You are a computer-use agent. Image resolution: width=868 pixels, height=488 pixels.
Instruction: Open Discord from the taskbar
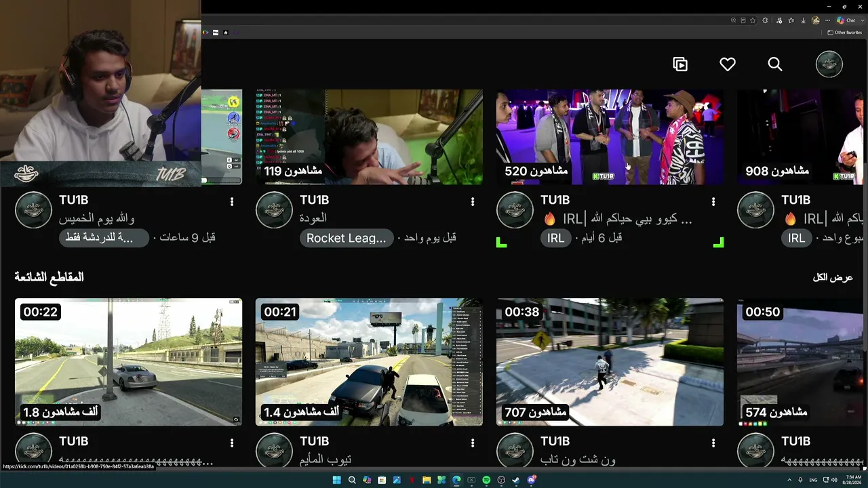coord(532,480)
